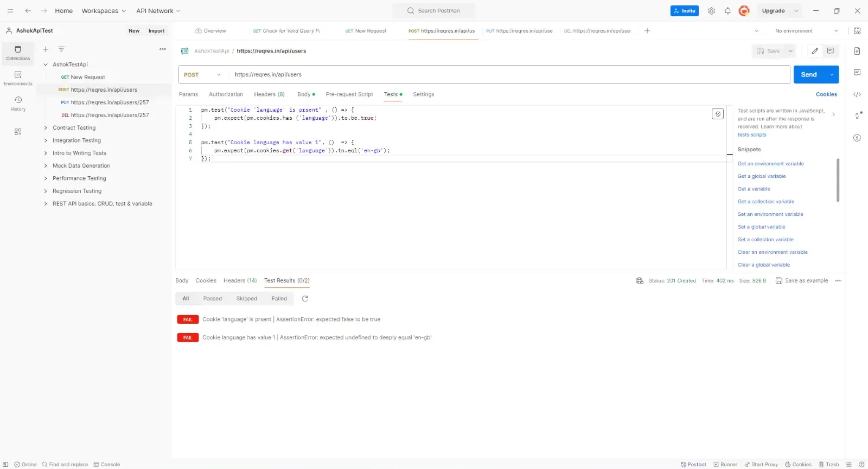Image resolution: width=868 pixels, height=469 pixels.
Task: Open Settings gear icon in header
Action: click(x=711, y=11)
